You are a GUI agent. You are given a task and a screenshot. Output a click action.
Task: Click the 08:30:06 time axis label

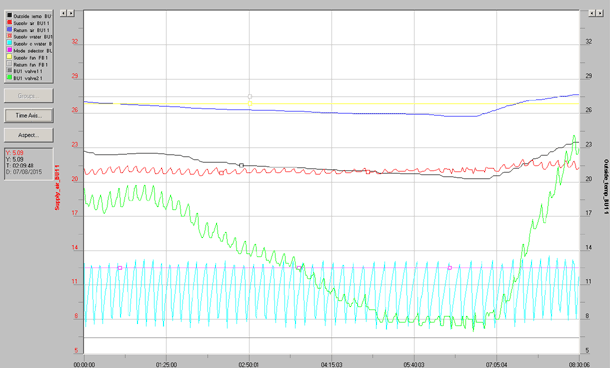579,364
